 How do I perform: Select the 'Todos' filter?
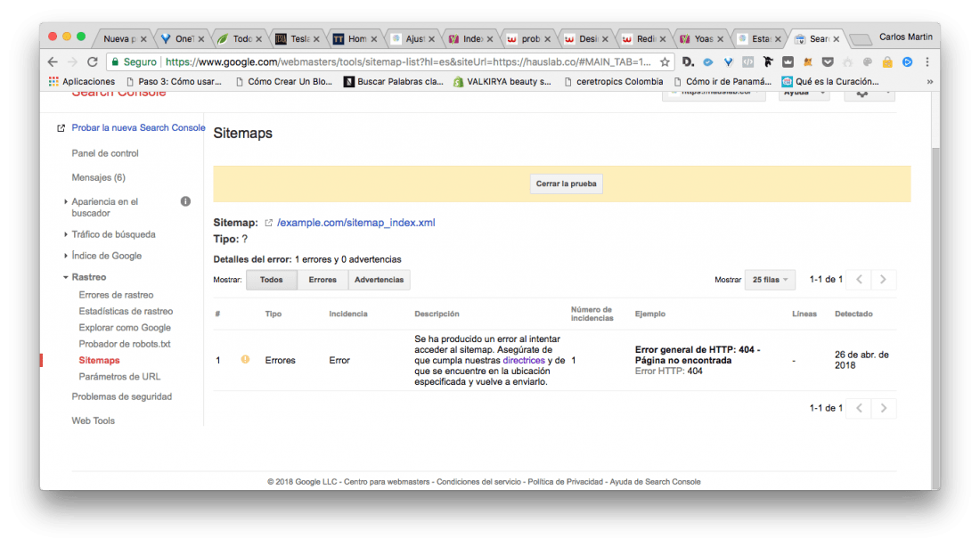click(x=271, y=280)
